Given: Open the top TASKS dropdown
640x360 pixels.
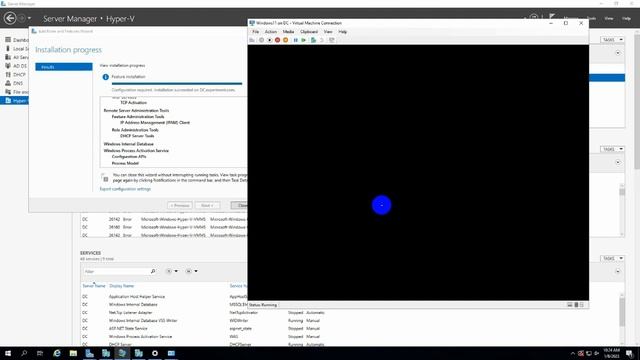Looking at the screenshot, I should (x=612, y=40).
